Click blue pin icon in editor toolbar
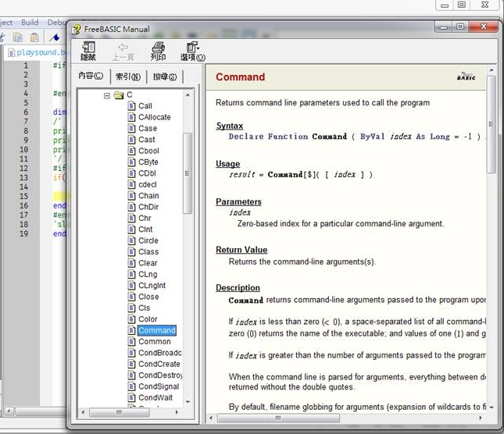Screen dimensions: 504x434 click(x=55, y=37)
